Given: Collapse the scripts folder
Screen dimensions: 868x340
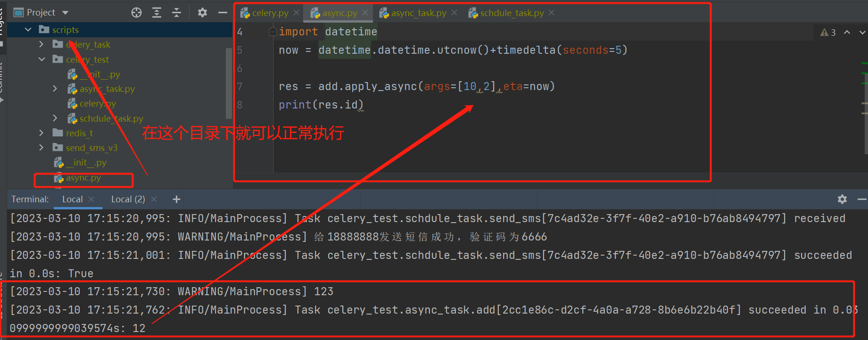Looking at the screenshot, I should (x=28, y=30).
